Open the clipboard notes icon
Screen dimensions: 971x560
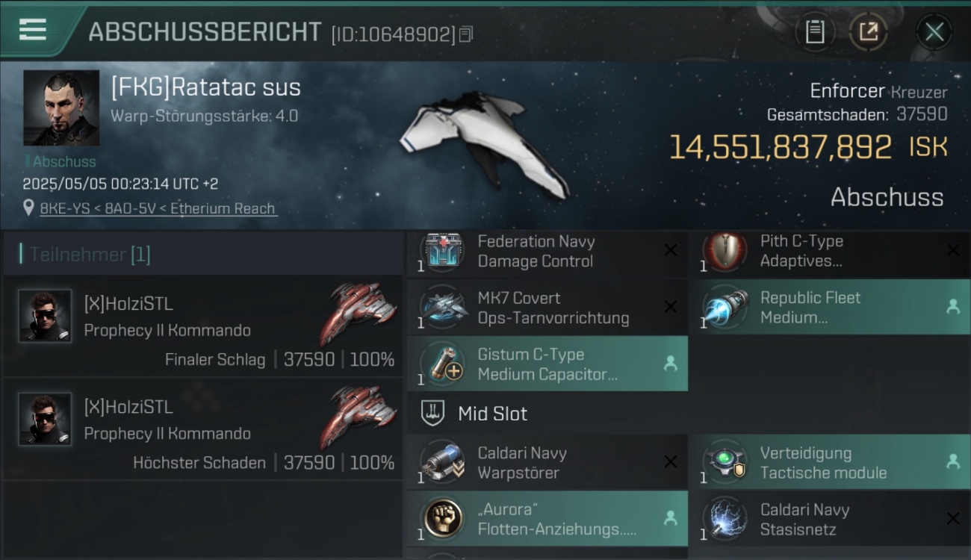(815, 32)
